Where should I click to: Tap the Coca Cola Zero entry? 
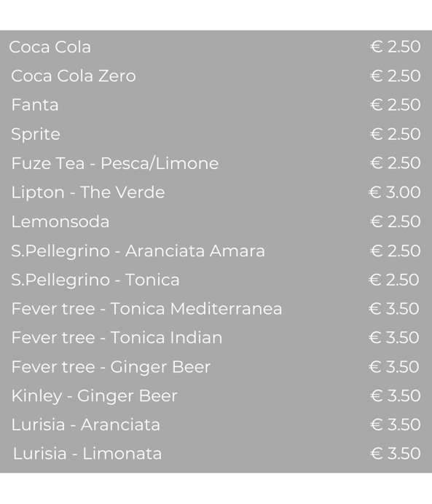pos(74,76)
